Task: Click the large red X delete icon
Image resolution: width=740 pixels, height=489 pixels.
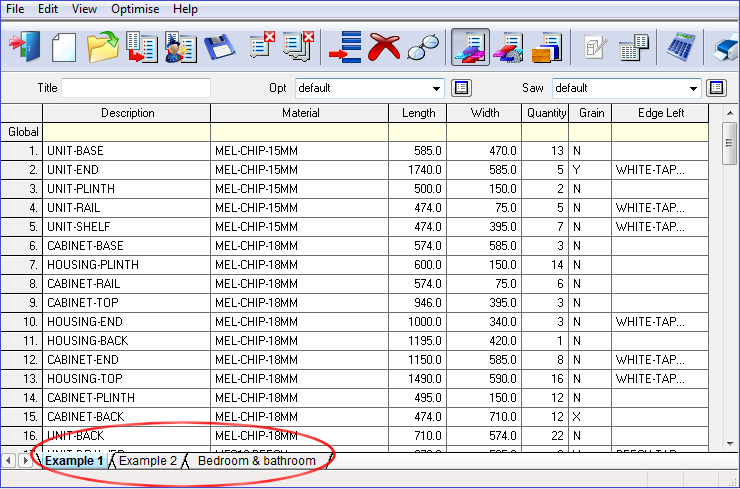Action: point(384,47)
